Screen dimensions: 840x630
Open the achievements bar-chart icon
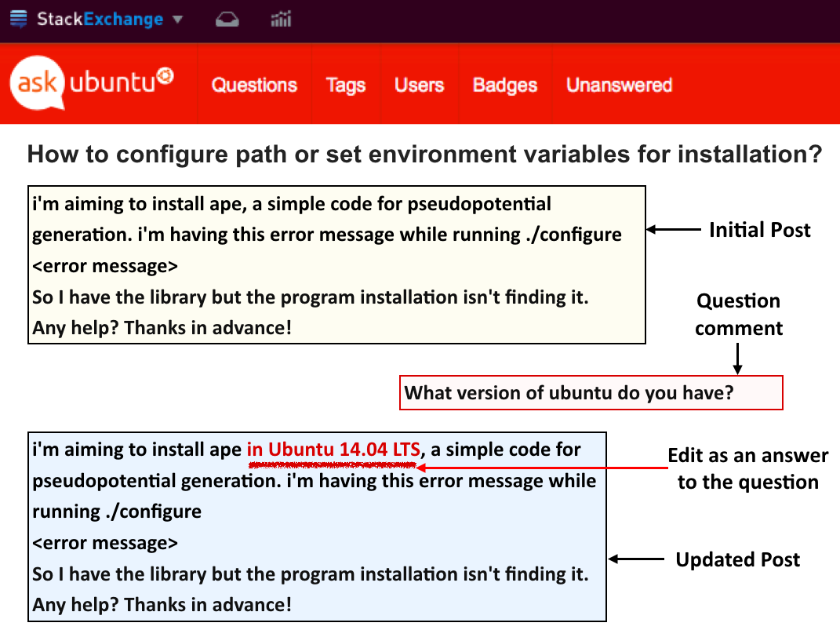coord(281,20)
